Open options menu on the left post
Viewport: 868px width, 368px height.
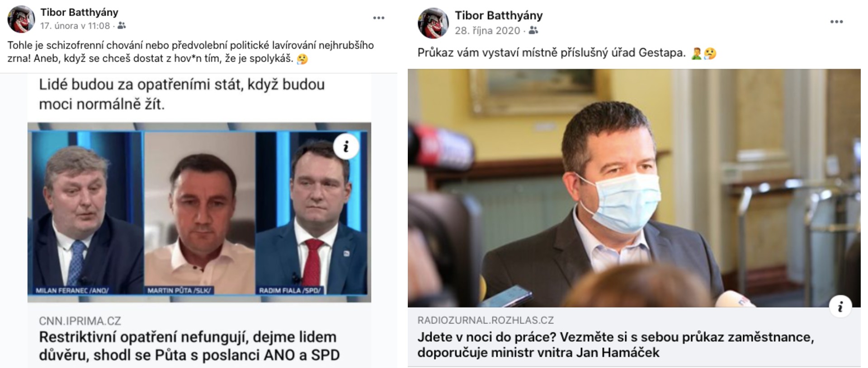tap(378, 18)
